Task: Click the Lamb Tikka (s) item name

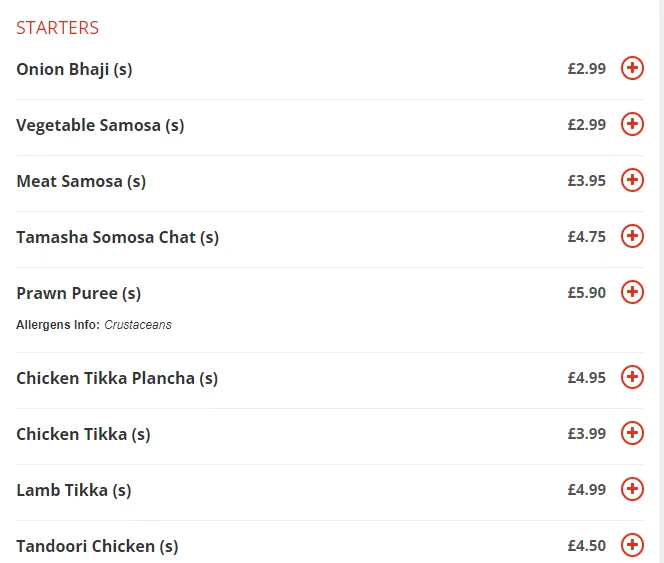Action: (74, 490)
